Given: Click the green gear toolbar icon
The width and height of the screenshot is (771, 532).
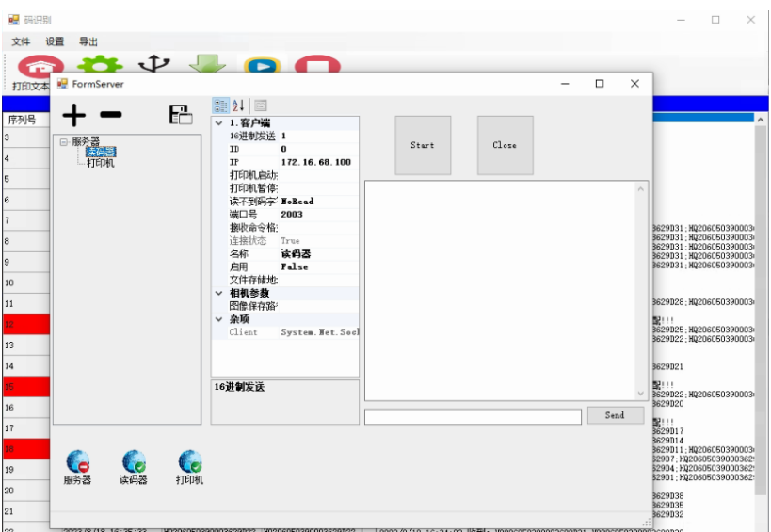Looking at the screenshot, I should [x=94, y=67].
